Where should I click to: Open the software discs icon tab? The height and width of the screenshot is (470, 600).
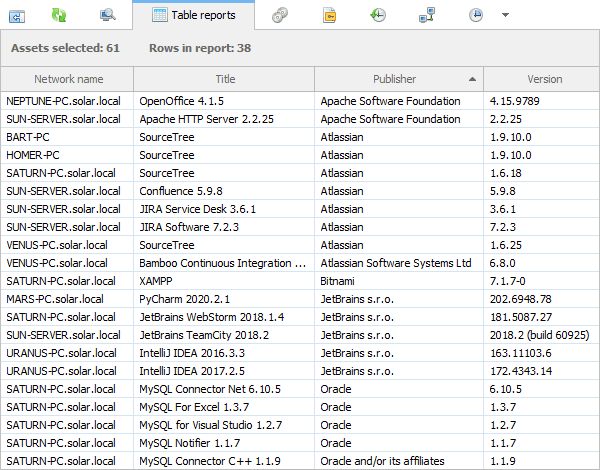point(280,15)
